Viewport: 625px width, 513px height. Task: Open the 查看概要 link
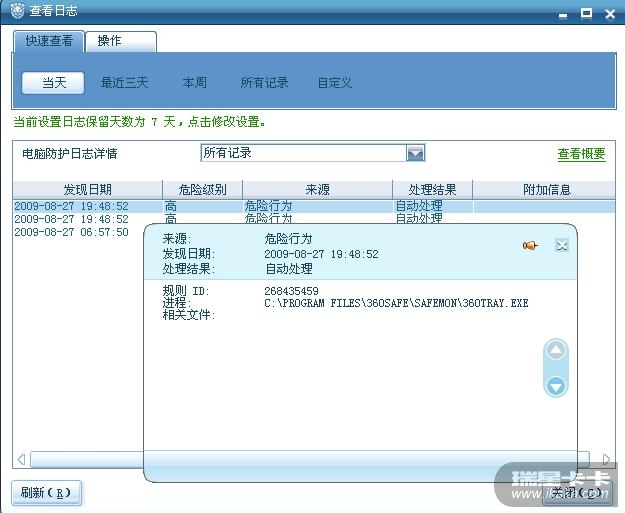(581, 154)
